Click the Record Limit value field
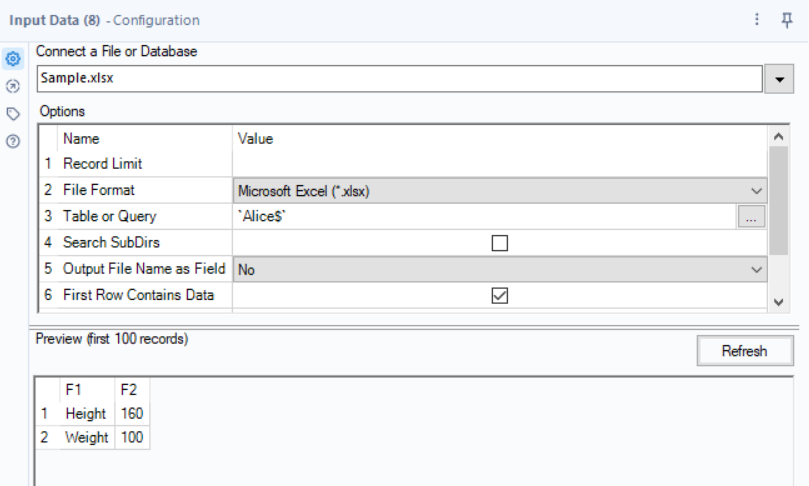809x486 pixels. pyautogui.click(x=499, y=163)
